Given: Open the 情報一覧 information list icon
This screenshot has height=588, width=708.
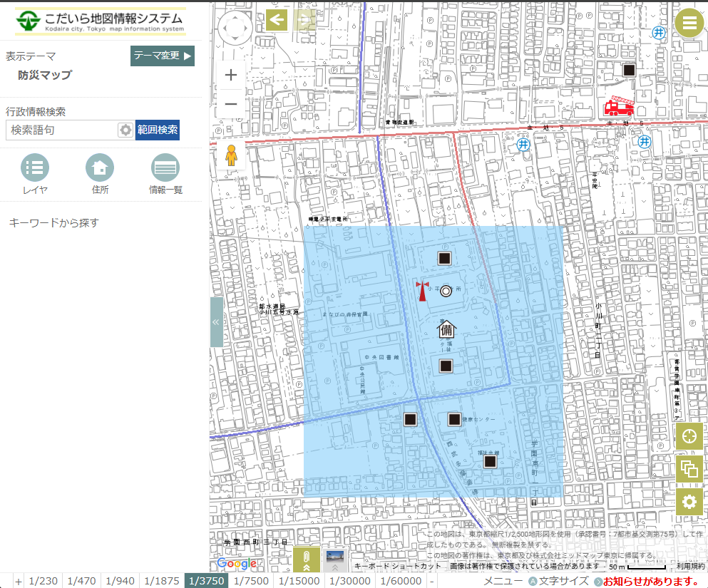Looking at the screenshot, I should coord(165,169).
